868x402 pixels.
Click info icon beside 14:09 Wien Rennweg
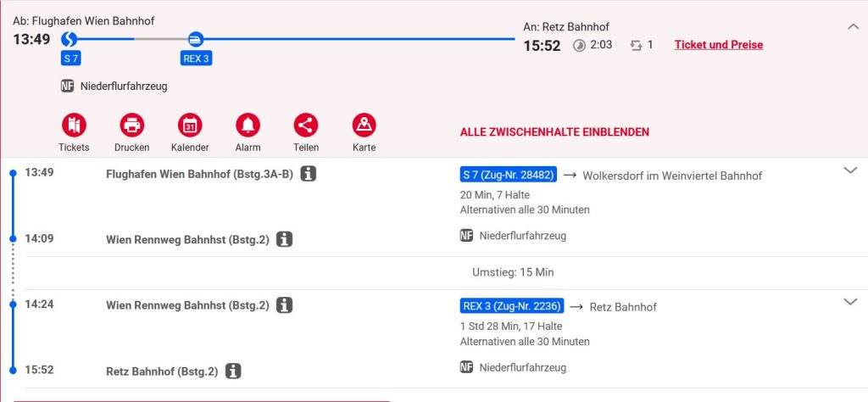pos(284,239)
